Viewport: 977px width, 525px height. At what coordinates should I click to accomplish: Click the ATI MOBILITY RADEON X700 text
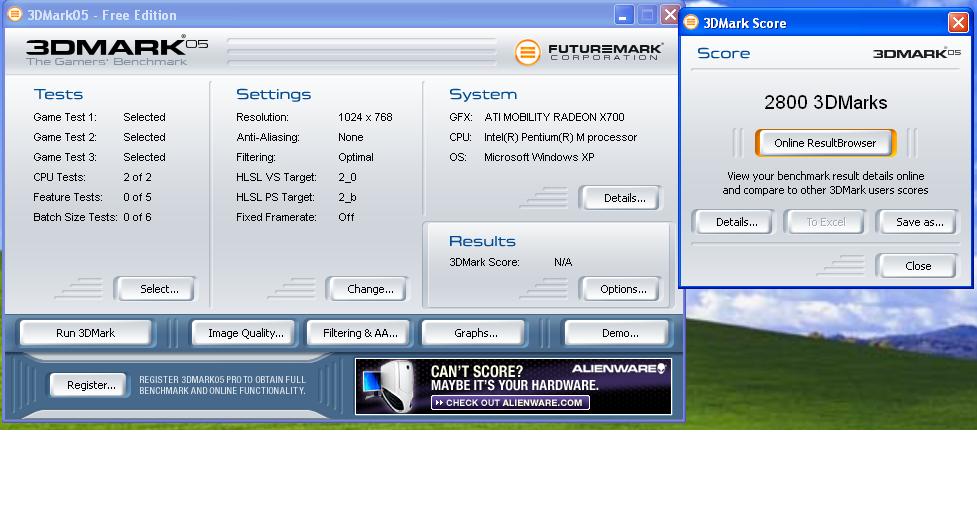pyautogui.click(x=554, y=117)
